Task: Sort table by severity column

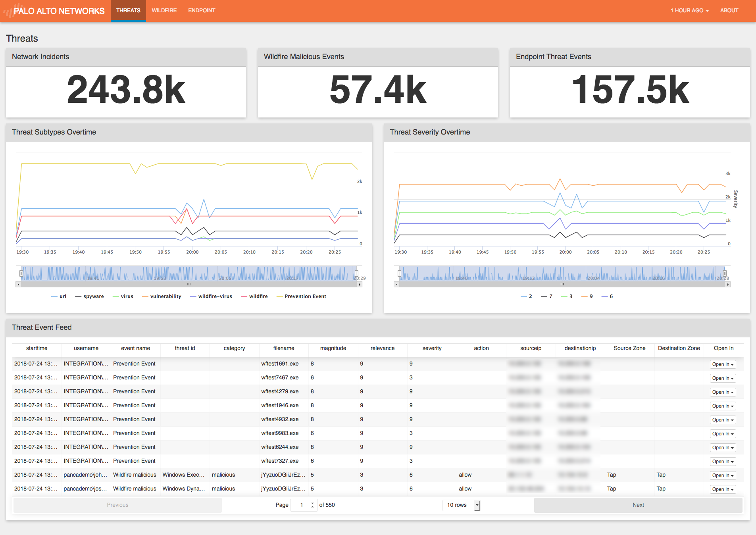Action: pos(432,348)
